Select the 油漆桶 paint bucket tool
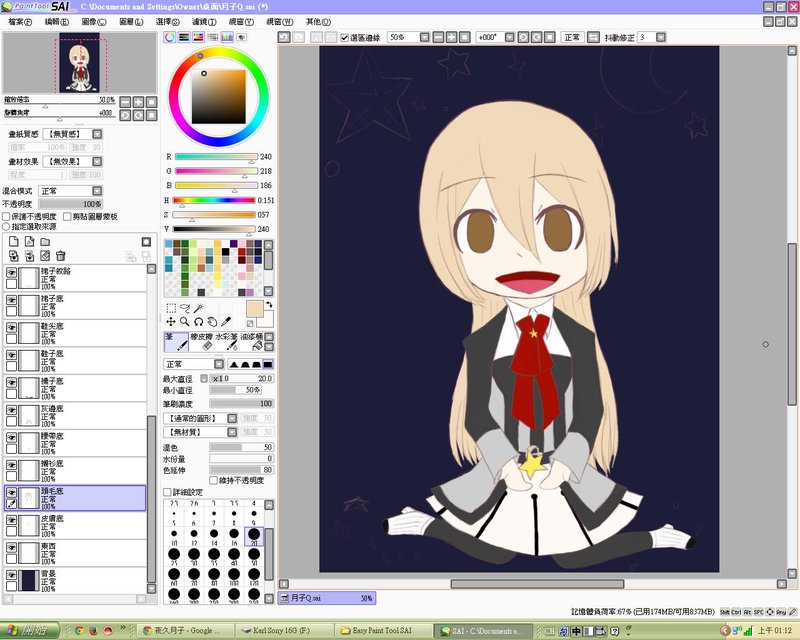Screen dimensions: 800x640 tap(252, 341)
